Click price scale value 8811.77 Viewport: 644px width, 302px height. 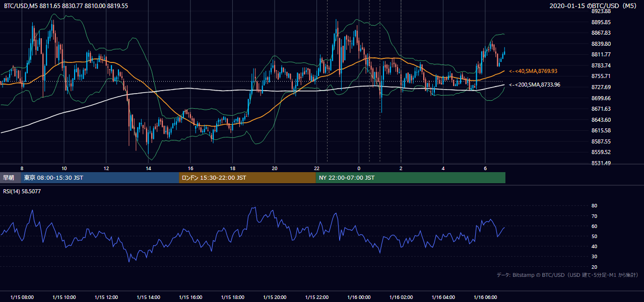(x=601, y=54)
